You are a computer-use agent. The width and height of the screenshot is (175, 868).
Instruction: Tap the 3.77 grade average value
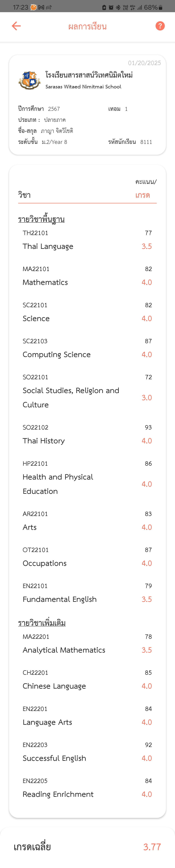tap(152, 847)
